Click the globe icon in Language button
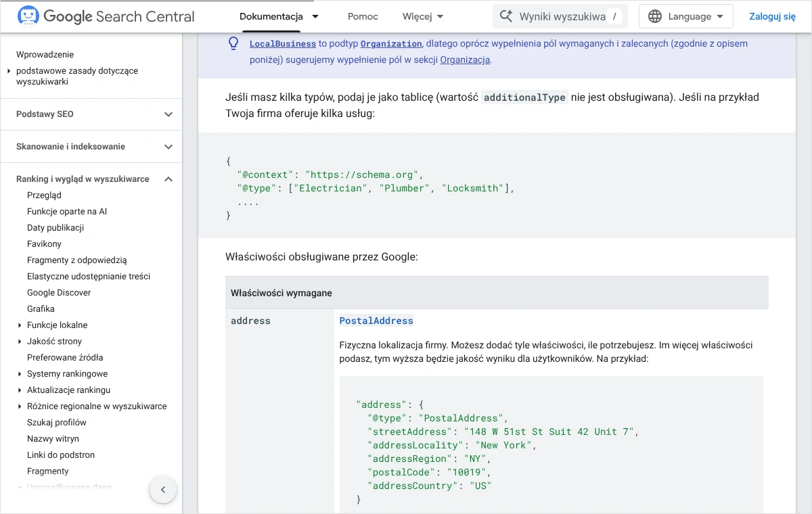Screen dimensions: 812x514 [x=655, y=16]
